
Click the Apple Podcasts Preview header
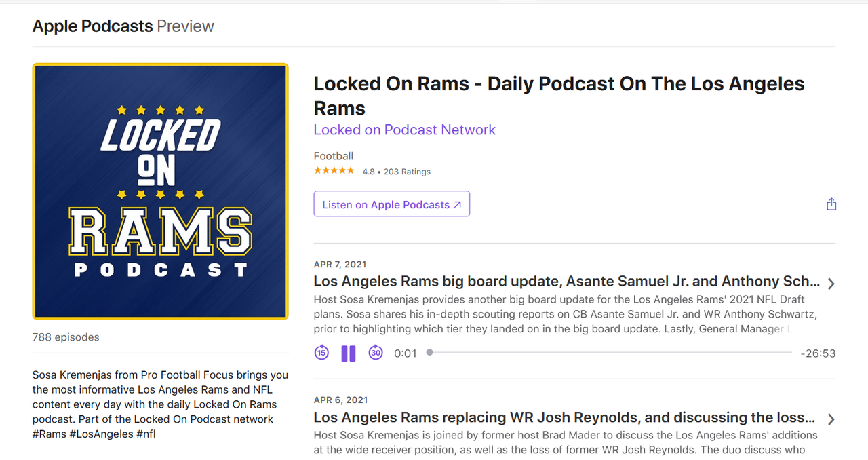[x=123, y=26]
